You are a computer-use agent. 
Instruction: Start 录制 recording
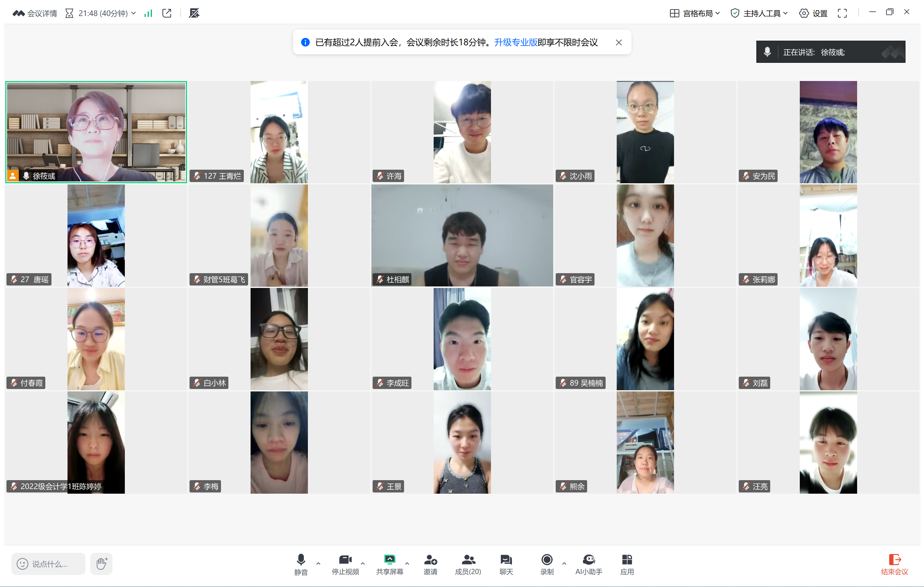tap(546, 564)
